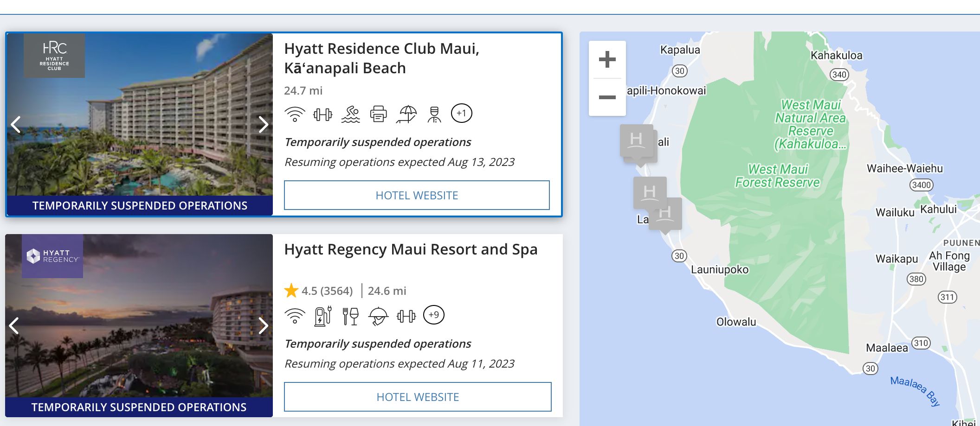Expand +1 more amenities for Residence Club

click(461, 113)
